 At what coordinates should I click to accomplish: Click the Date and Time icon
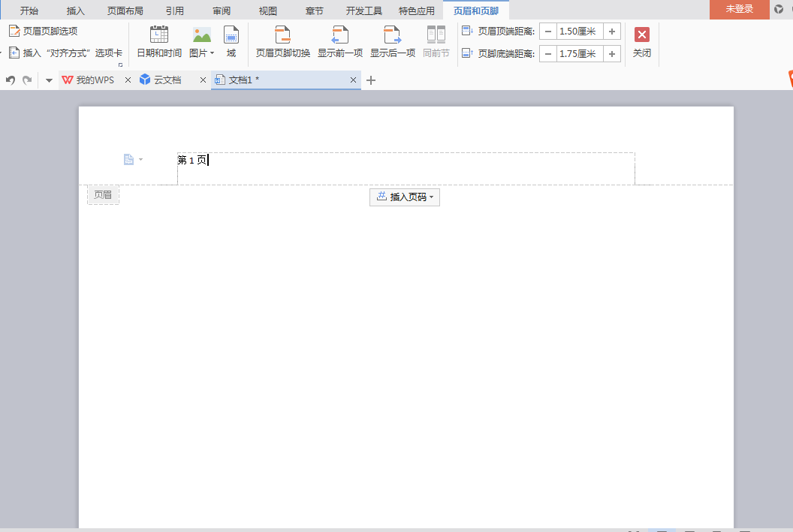159,42
